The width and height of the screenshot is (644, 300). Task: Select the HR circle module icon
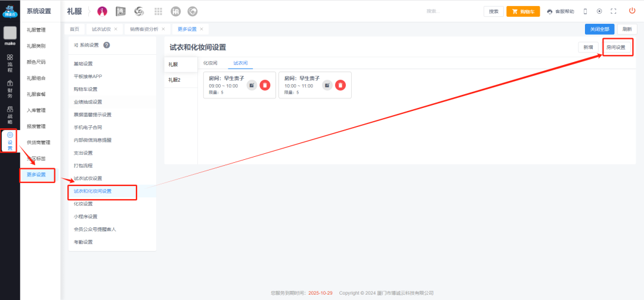[176, 11]
